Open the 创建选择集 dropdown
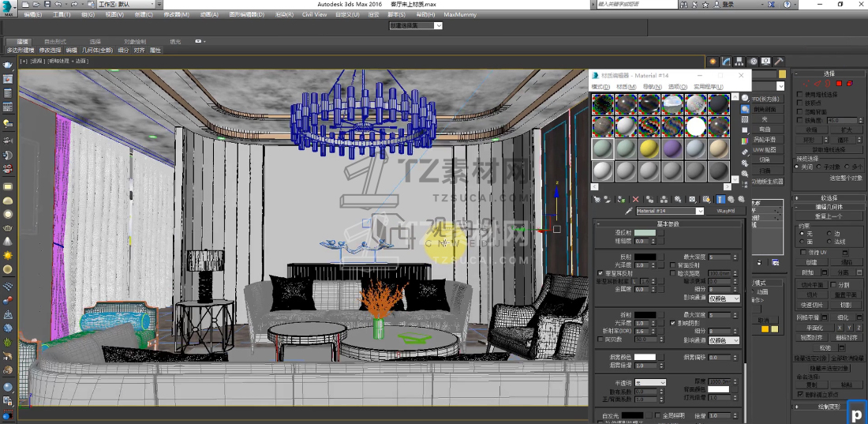 [x=416, y=25]
